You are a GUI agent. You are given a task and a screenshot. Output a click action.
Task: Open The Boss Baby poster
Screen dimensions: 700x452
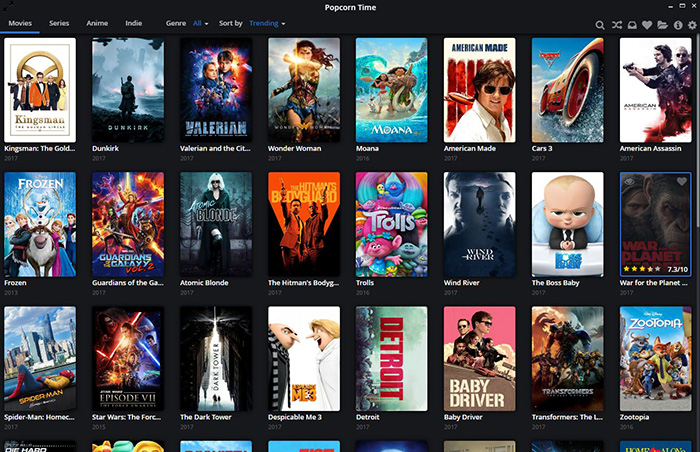pyautogui.click(x=567, y=224)
